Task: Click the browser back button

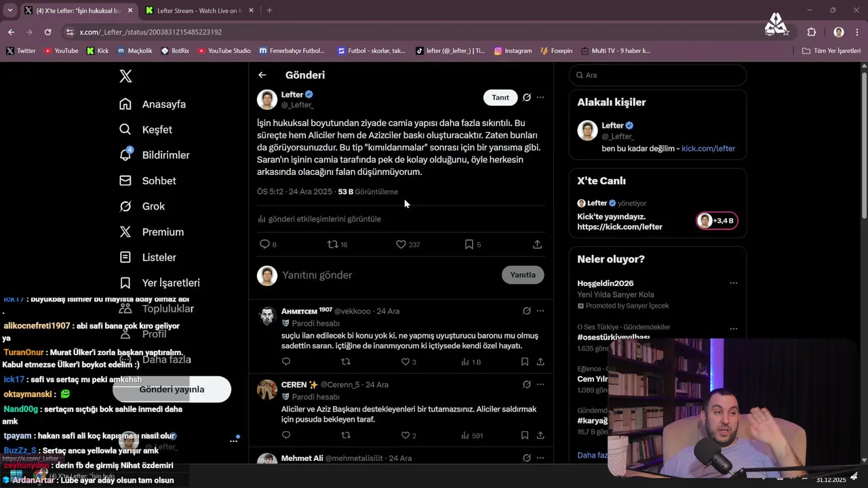Action: pyautogui.click(x=12, y=32)
